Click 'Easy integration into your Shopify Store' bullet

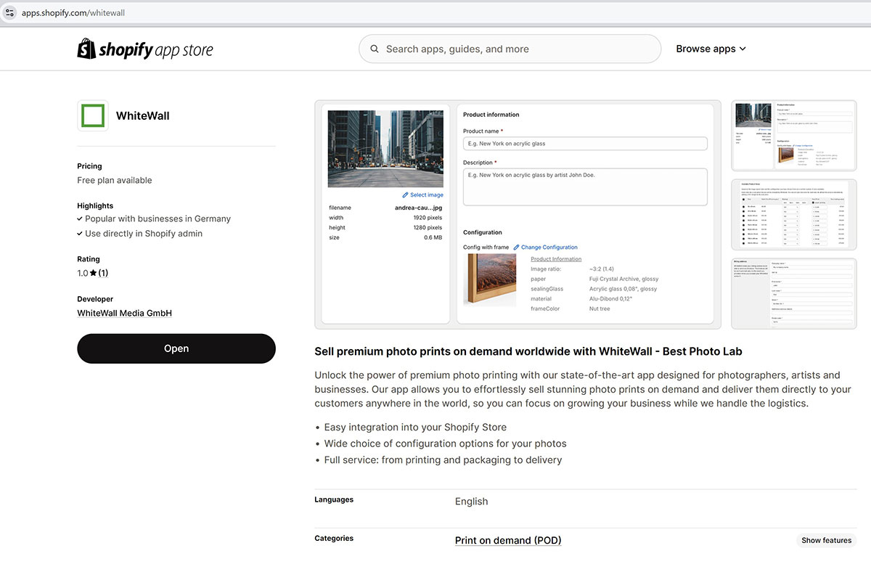(415, 427)
